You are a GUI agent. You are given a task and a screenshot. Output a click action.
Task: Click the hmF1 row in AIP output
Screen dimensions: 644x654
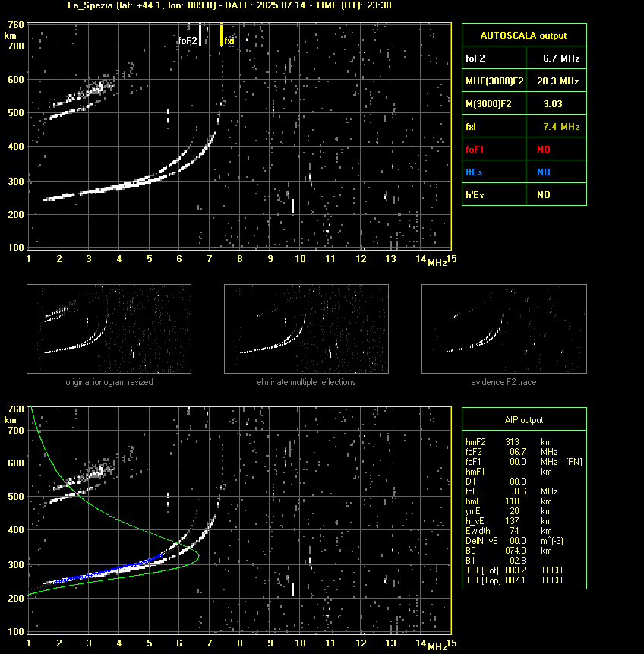tap(509, 472)
